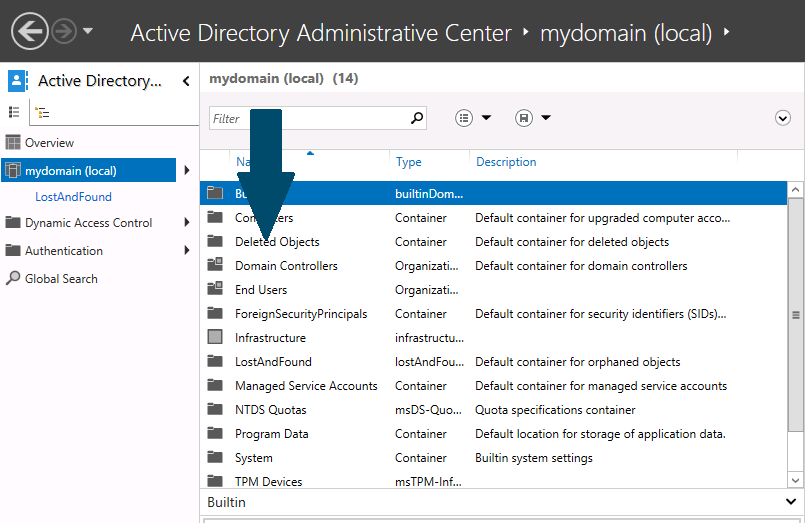Click the view options list icon
This screenshot has width=805, height=523.
tap(464, 118)
